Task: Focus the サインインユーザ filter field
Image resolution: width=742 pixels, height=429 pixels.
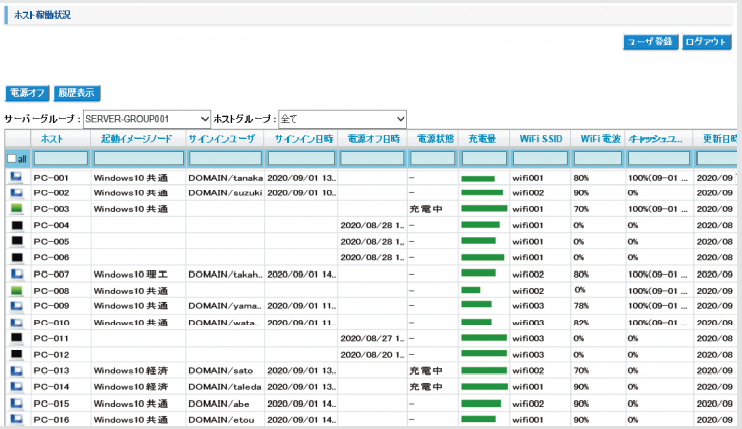Action: pyautogui.click(x=226, y=158)
